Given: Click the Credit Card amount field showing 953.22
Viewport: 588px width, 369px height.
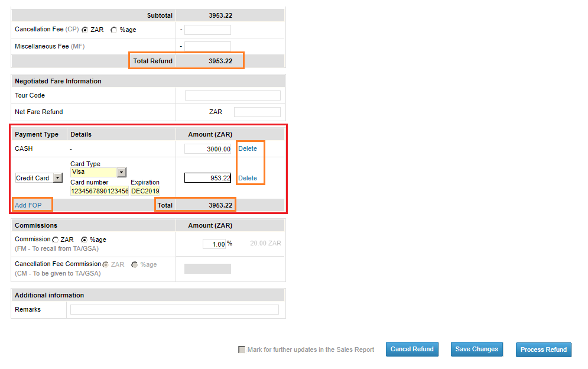Looking at the screenshot, I should 207,177.
